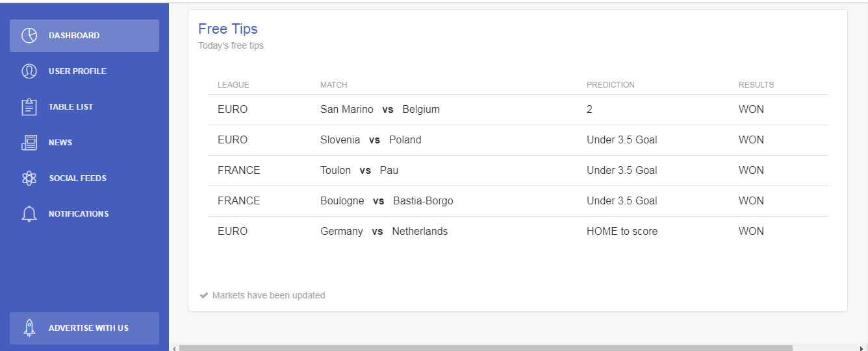
Task: Click the rocket icon beside Advertise With Us
Action: (x=29, y=328)
